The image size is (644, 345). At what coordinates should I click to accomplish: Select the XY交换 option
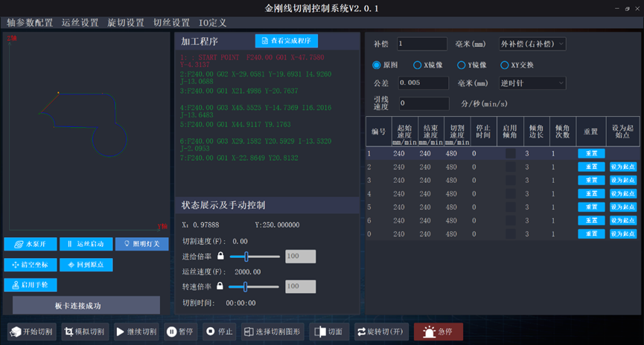pos(504,65)
